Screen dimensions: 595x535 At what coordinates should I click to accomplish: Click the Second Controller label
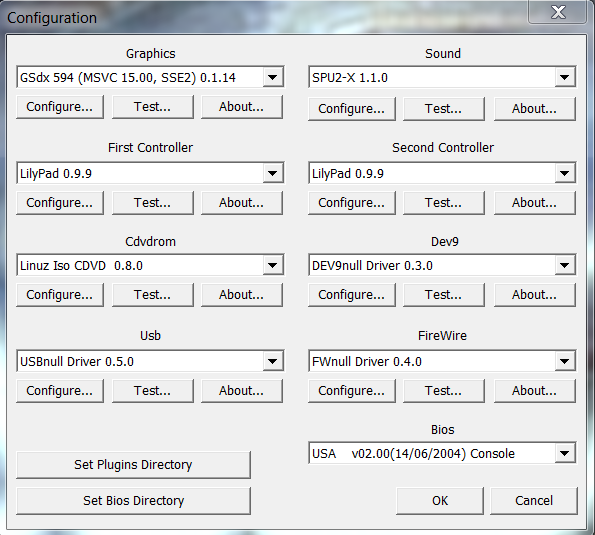[x=443, y=148]
